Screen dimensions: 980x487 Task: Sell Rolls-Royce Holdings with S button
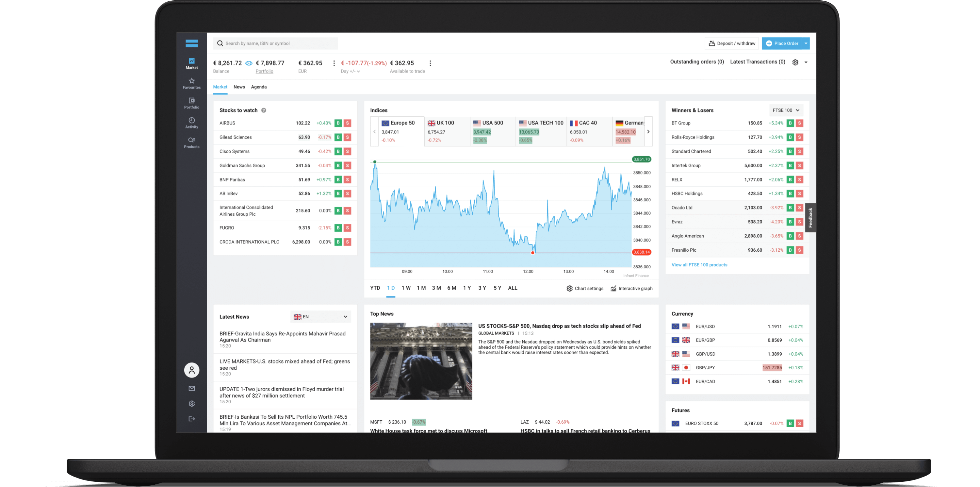point(799,137)
